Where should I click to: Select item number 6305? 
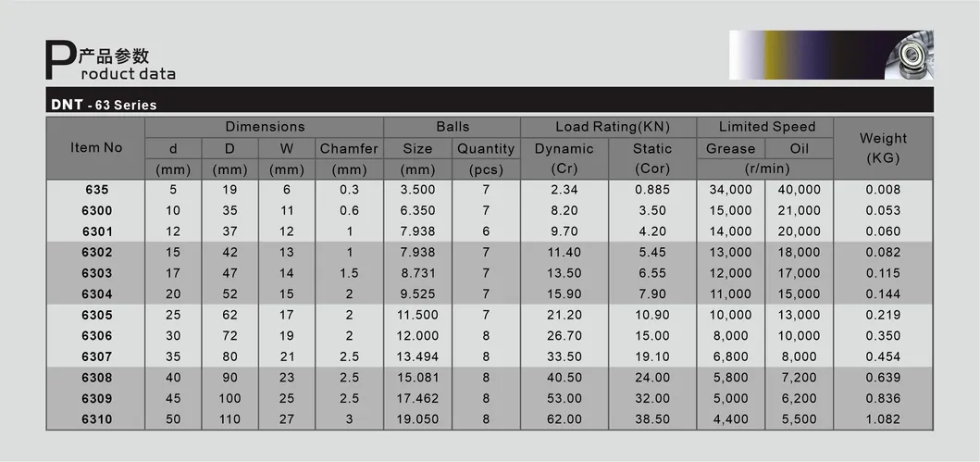pos(97,315)
